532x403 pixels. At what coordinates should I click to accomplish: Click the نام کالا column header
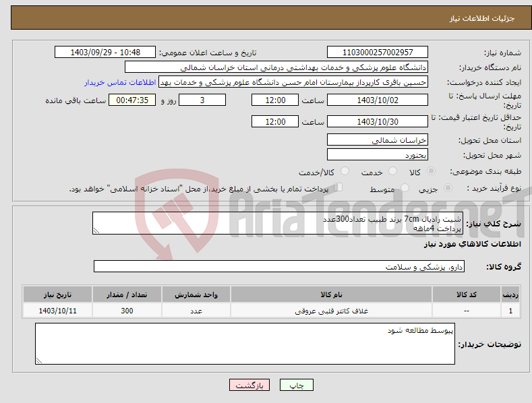point(331,294)
